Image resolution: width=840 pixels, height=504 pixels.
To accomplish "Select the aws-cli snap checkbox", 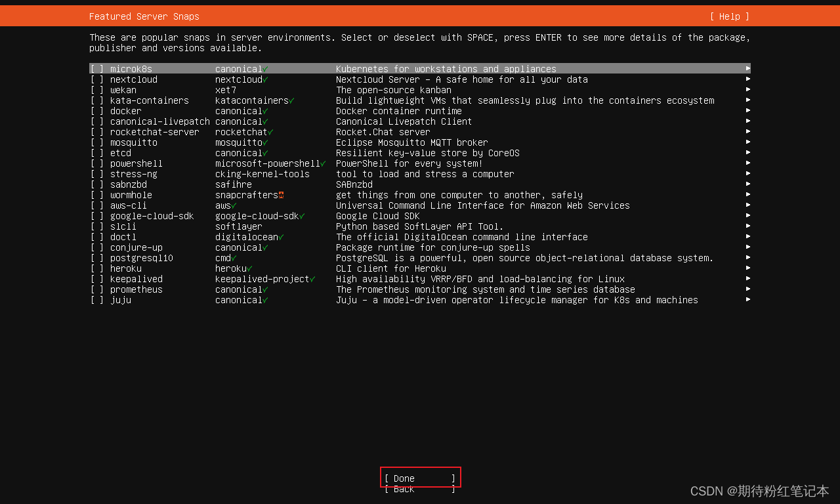I will pos(97,205).
